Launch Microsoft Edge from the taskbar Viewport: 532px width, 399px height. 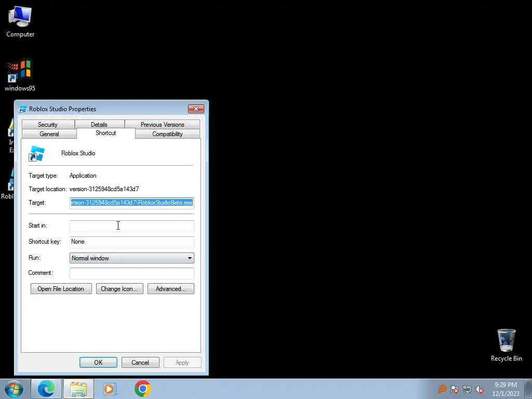point(46,389)
